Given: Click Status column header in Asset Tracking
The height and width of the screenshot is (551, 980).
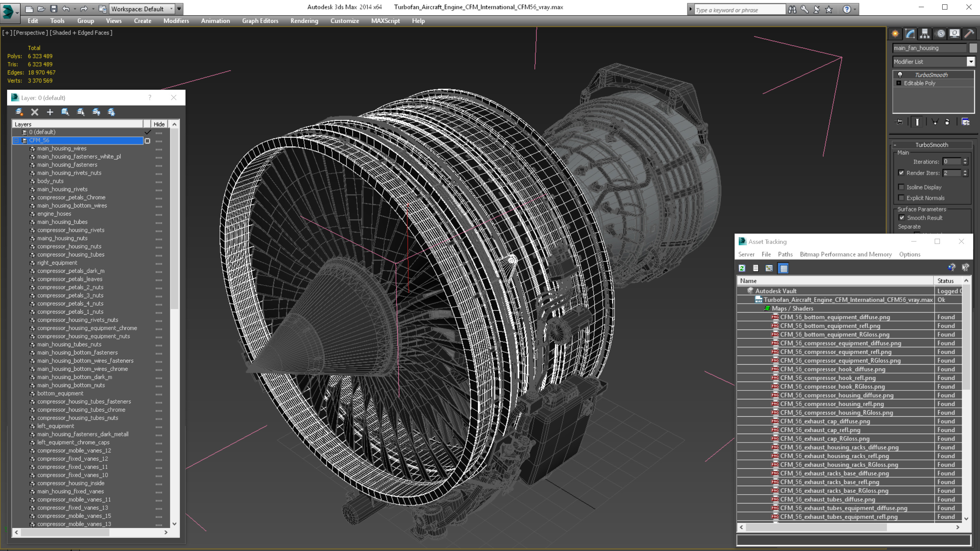Looking at the screenshot, I should (x=948, y=281).
